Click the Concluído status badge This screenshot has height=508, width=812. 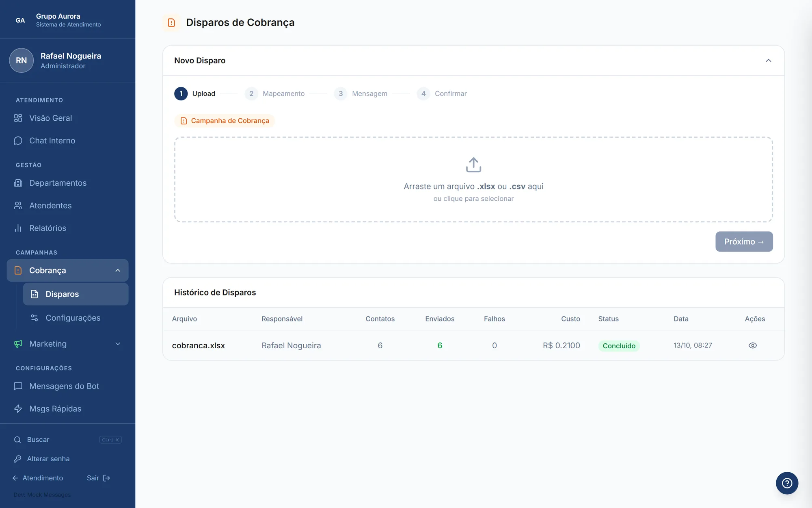619,346
